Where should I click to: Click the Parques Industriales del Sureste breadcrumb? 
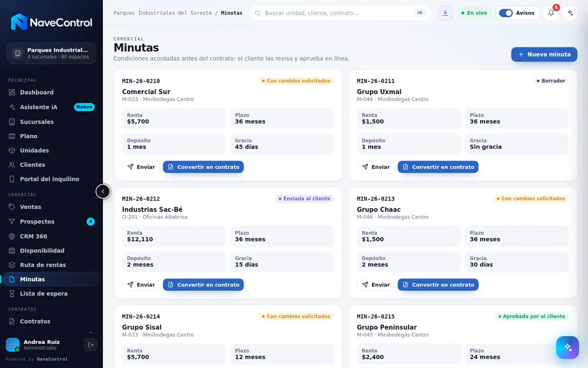pyautogui.click(x=163, y=13)
